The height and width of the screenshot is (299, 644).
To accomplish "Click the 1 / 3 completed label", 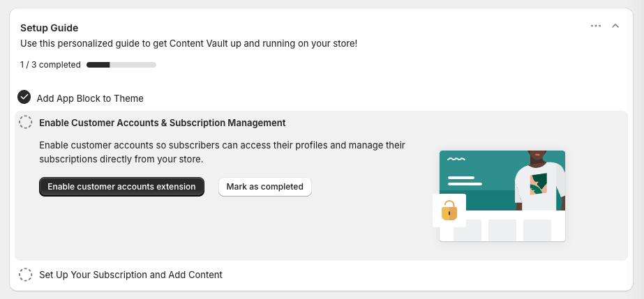I will point(50,65).
